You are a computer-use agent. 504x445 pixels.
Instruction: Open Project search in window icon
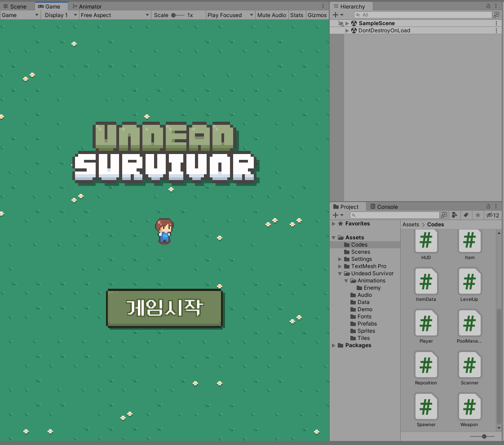pos(443,215)
